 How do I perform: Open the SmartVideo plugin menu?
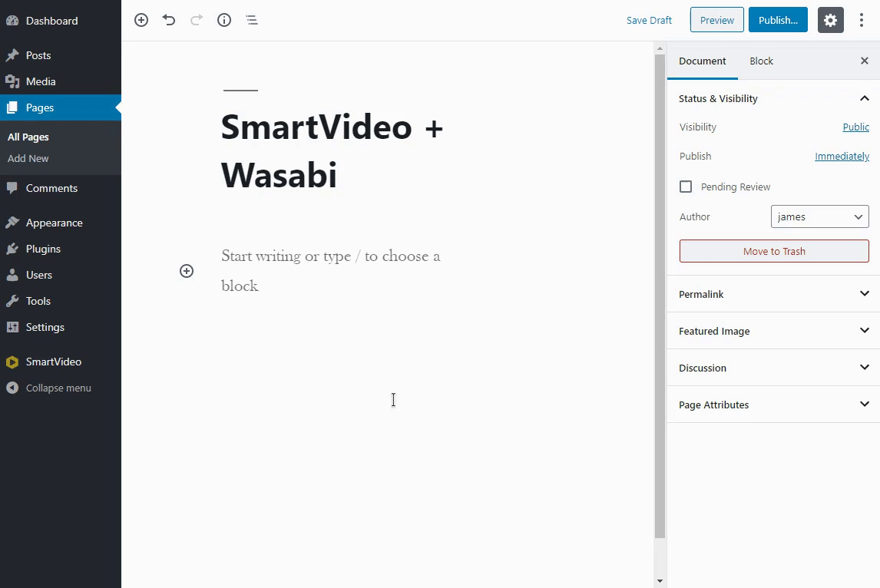point(61,362)
